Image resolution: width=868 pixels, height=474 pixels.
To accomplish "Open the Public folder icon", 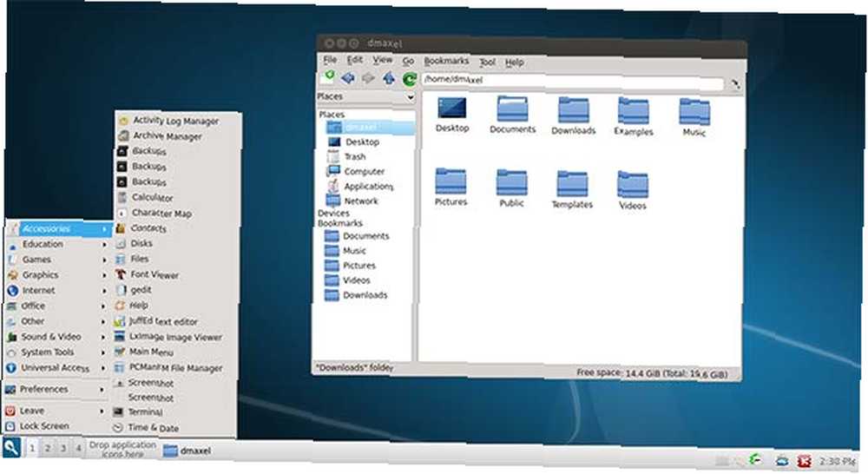I will [511, 188].
